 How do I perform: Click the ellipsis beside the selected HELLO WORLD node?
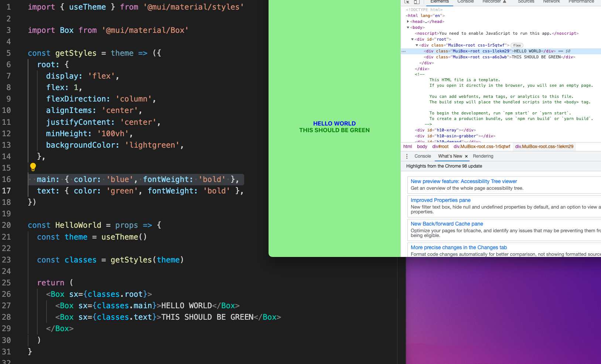404,51
